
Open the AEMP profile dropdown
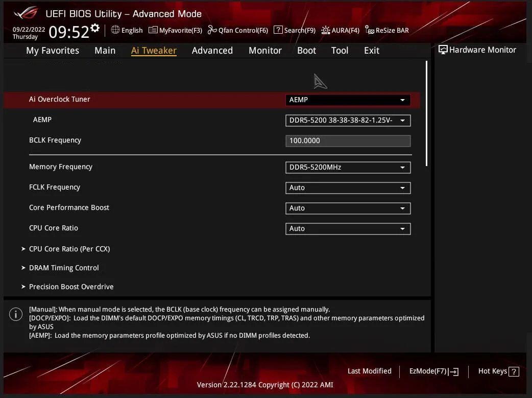tap(348, 121)
